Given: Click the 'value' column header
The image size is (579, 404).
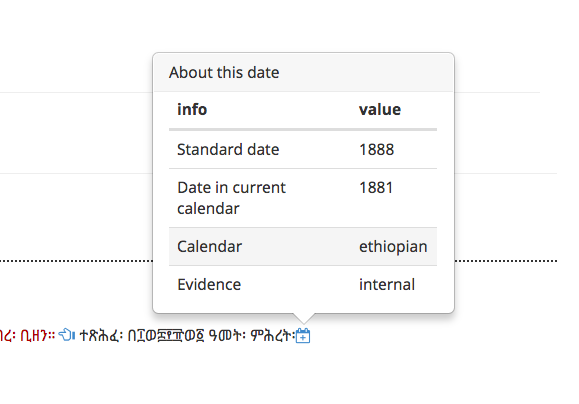Looking at the screenshot, I should (380, 109).
